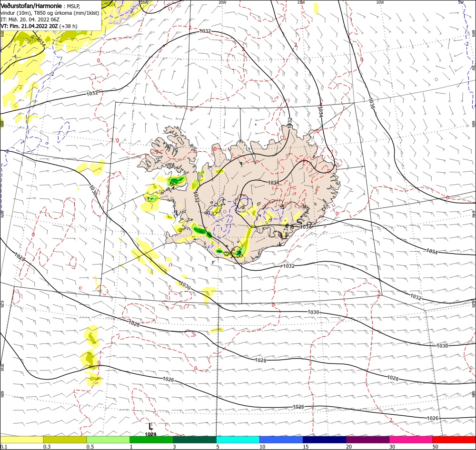
Task: Click the '15W' longitude label
Action: 301,2
